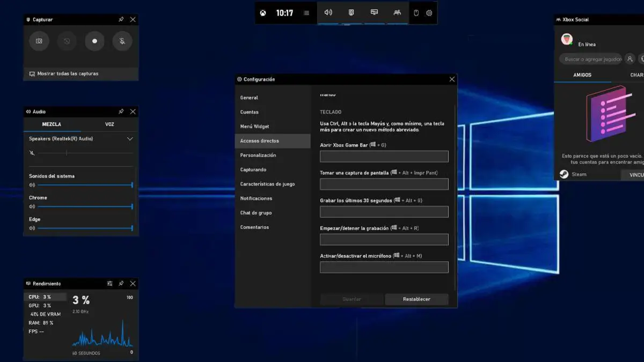Open Xbox Social icon in the top bar
This screenshot has height=362, width=644.
397,13
